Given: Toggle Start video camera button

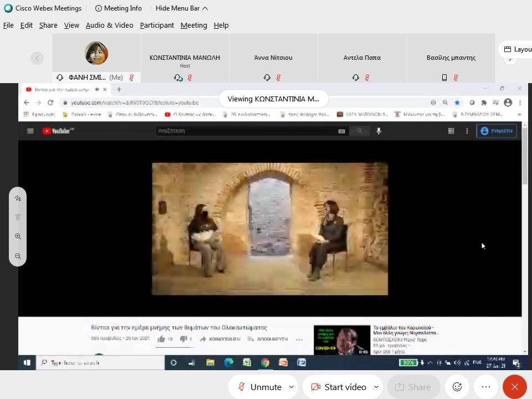Looking at the screenshot, I should click(x=338, y=387).
